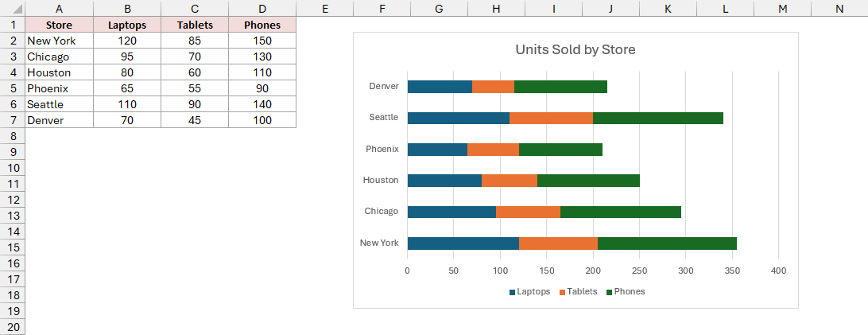The width and height of the screenshot is (868, 335).
Task: Select Denver tablets value 45
Action: (195, 120)
